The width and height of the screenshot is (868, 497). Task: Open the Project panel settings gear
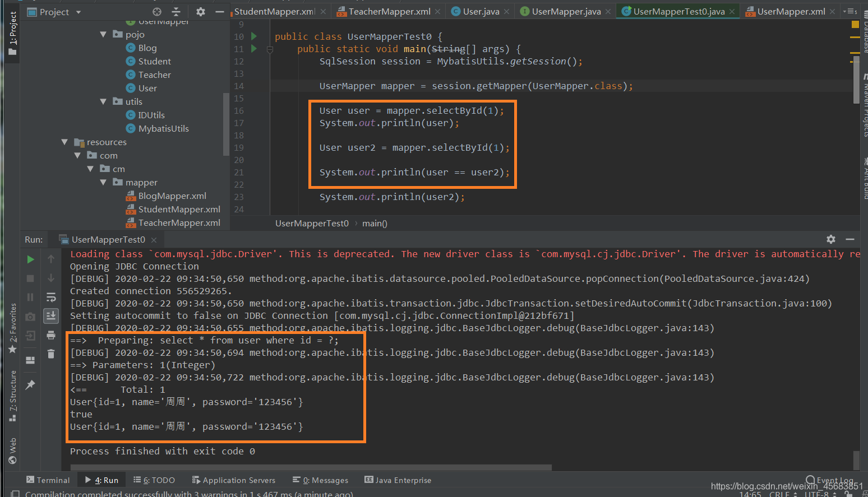pos(201,12)
